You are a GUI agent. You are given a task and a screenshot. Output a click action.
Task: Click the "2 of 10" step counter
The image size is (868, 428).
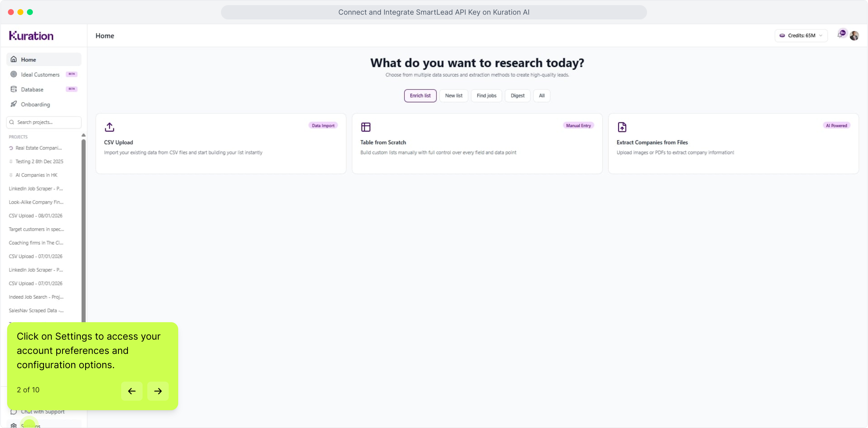(28, 390)
